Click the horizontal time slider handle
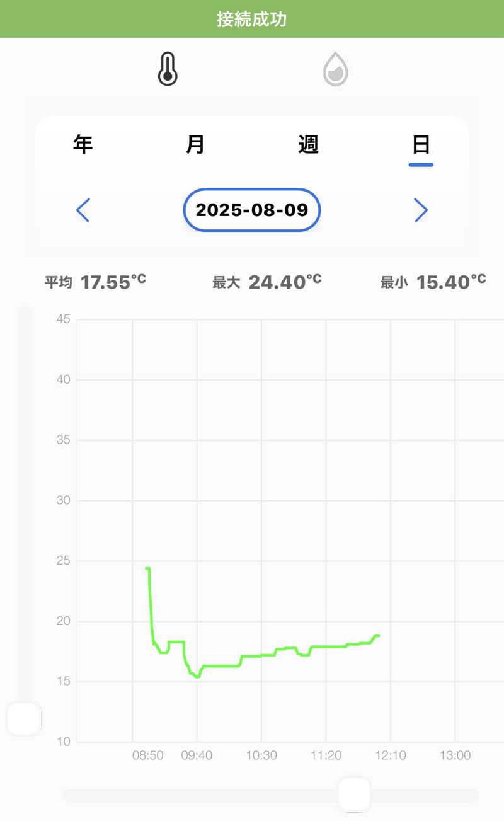 tap(354, 795)
